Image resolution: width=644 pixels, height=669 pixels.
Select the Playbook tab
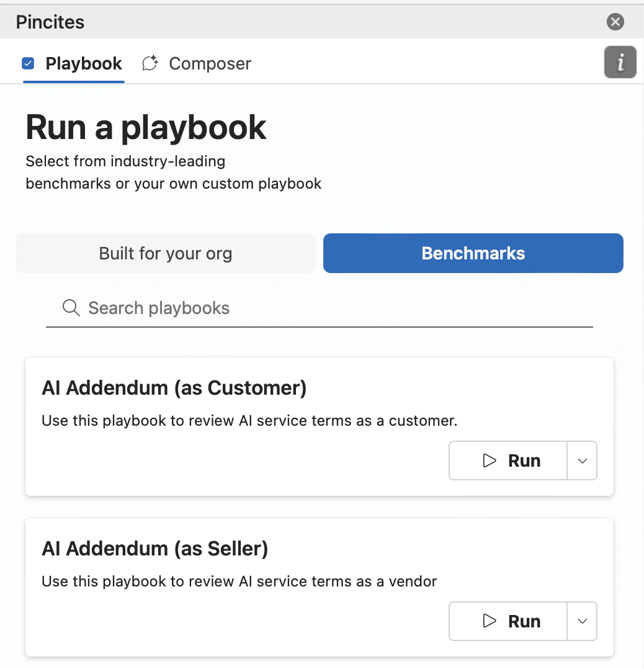83,63
